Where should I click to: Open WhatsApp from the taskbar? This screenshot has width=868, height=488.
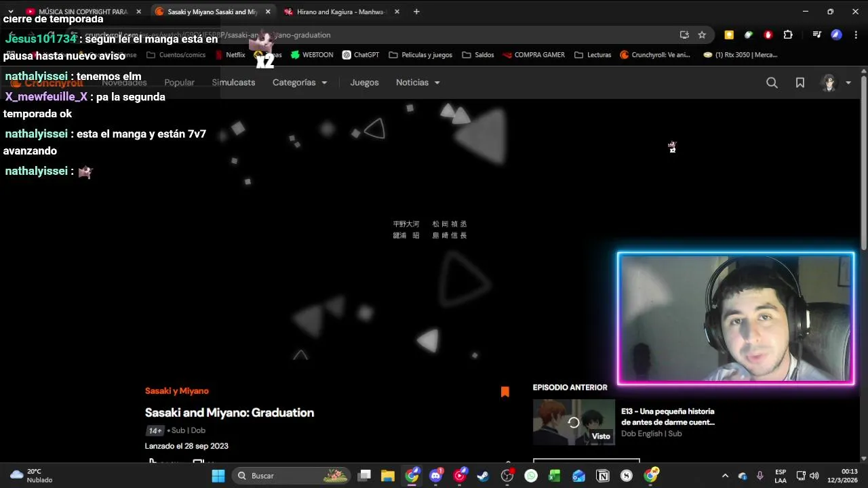[531, 476]
